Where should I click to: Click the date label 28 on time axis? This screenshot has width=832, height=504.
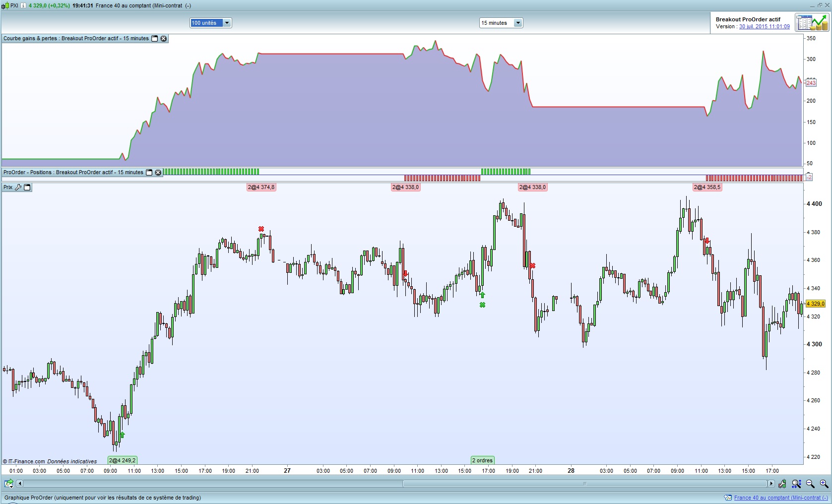click(571, 470)
